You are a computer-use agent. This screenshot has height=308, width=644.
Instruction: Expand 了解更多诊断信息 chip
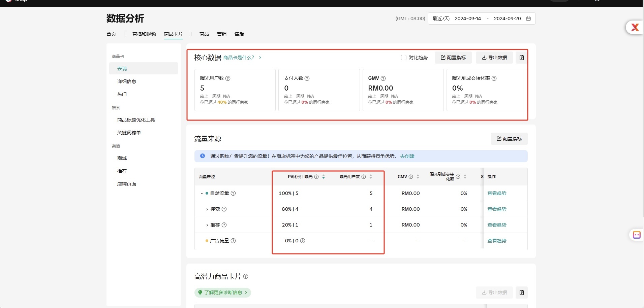[x=223, y=293]
